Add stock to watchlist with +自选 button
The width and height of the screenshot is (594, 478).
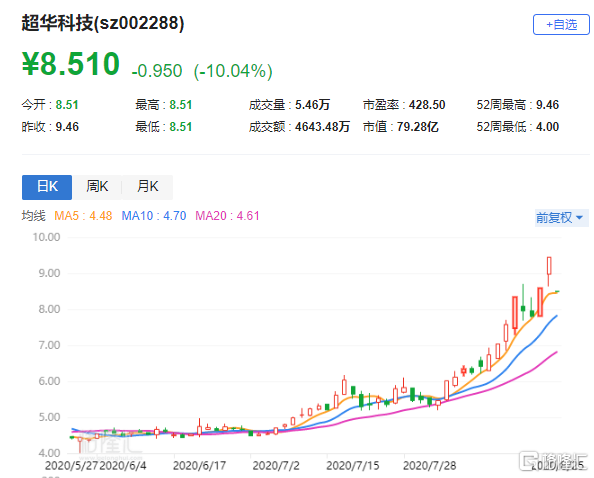click(x=561, y=25)
